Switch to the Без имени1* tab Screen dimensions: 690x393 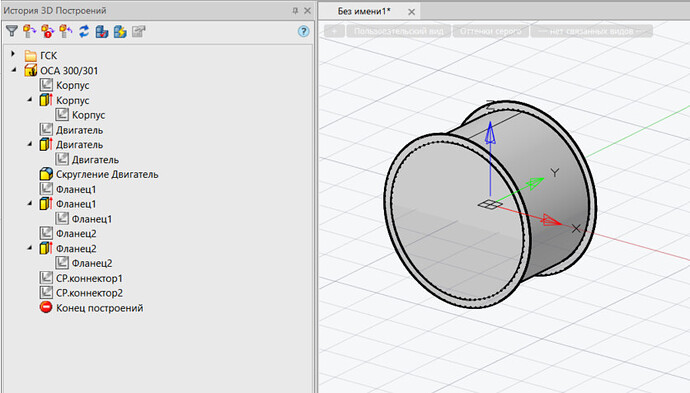[364, 11]
